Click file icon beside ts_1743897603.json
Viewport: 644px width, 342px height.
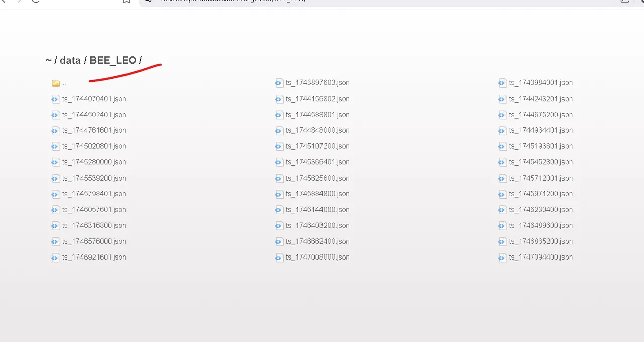279,83
